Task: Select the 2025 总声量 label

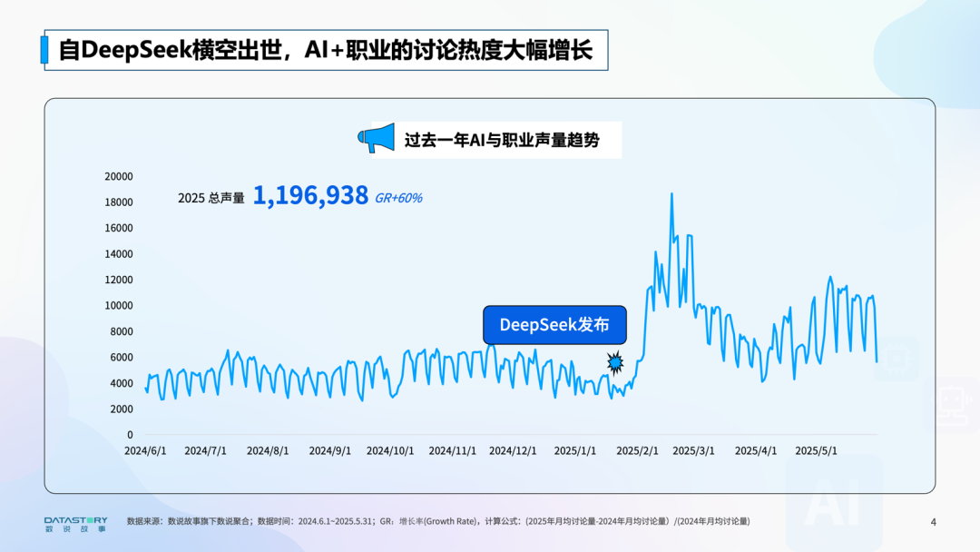Action: (x=211, y=197)
